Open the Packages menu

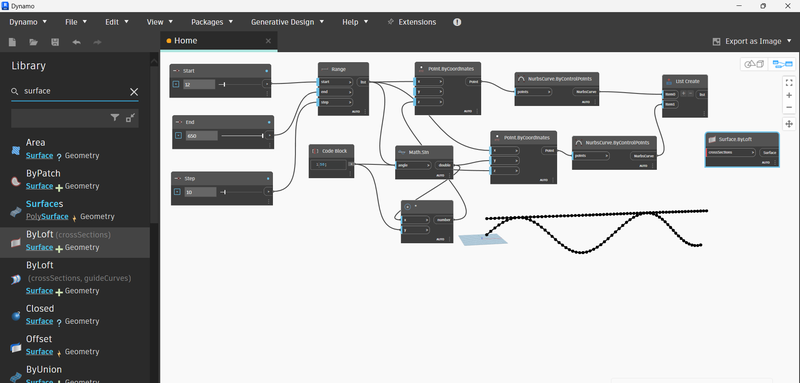(x=212, y=22)
